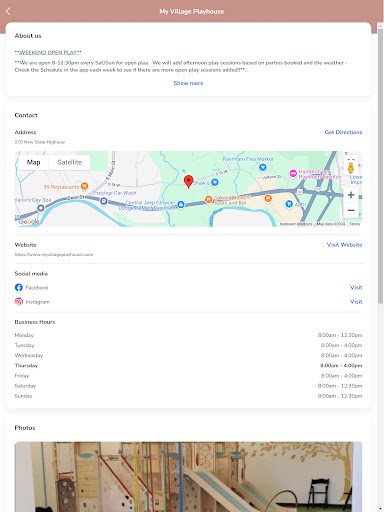Expand About us with Show more
This screenshot has height=512, width=384.
coord(188,83)
